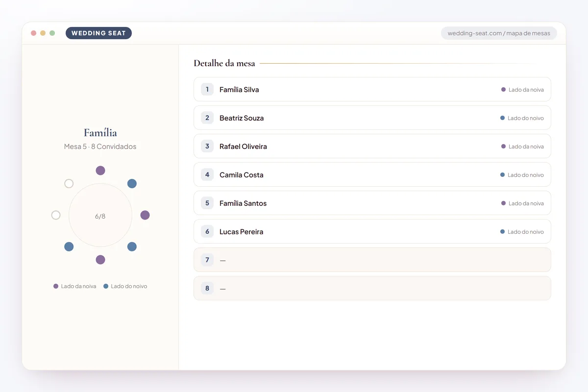
Task: Click the Detalhe da mesa heading
Action: 224,63
